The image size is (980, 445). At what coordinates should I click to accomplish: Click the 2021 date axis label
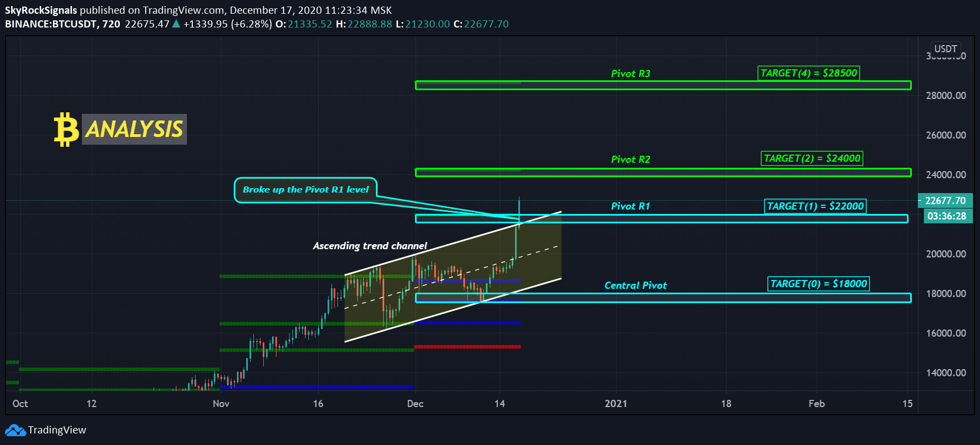(x=616, y=404)
